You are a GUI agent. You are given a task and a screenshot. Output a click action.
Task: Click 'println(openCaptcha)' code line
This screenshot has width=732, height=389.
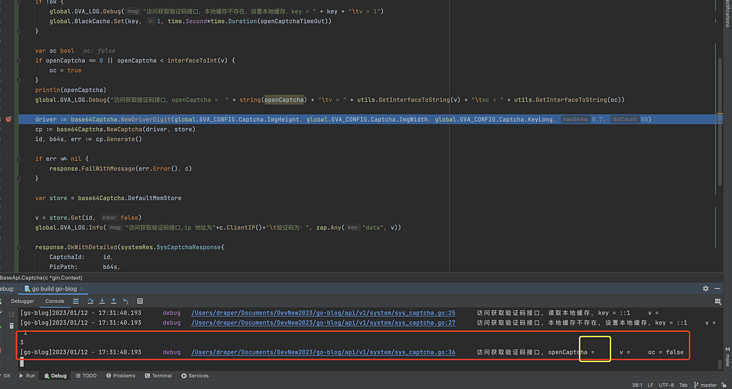click(70, 90)
